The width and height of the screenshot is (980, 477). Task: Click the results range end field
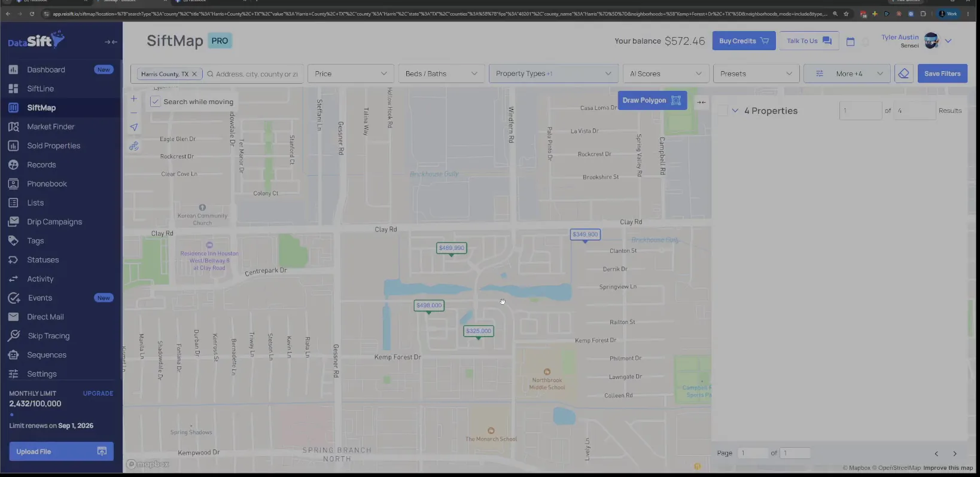pos(914,111)
